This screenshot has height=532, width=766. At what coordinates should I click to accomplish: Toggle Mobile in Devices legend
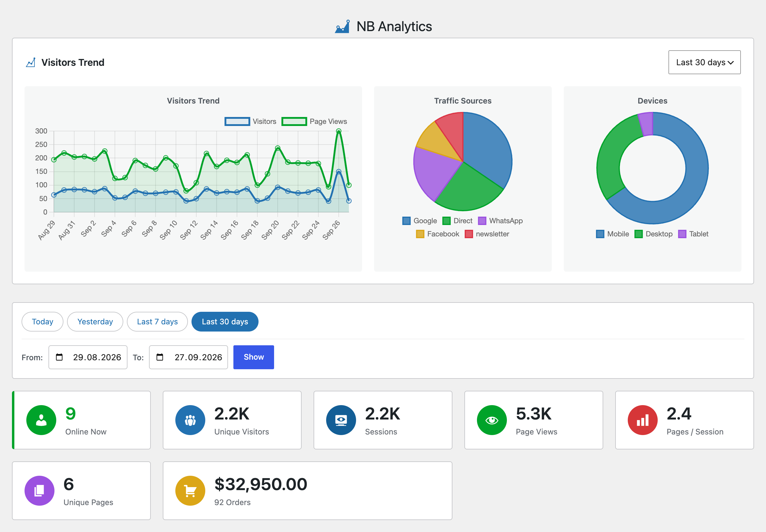(613, 234)
